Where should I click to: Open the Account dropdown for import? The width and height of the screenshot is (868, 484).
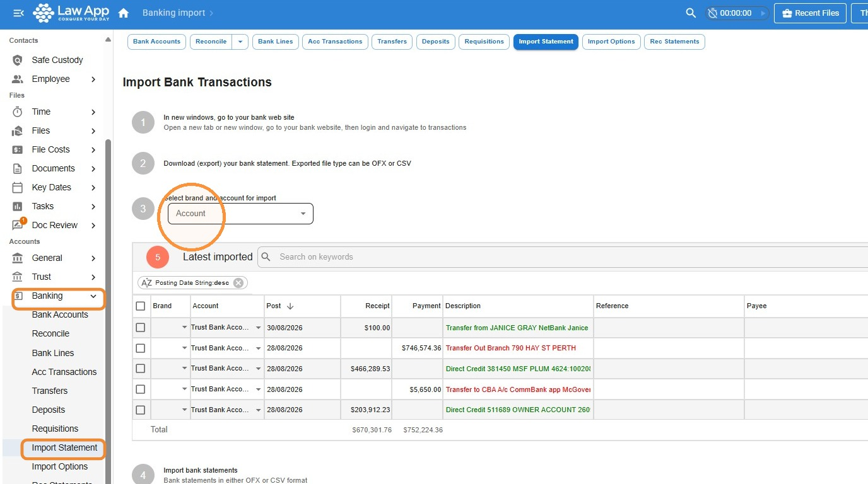coord(240,214)
